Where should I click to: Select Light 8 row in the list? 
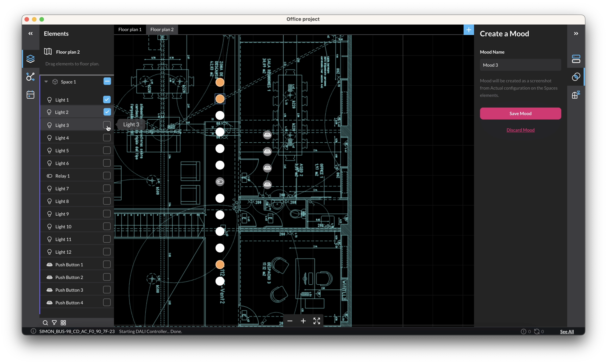77,201
